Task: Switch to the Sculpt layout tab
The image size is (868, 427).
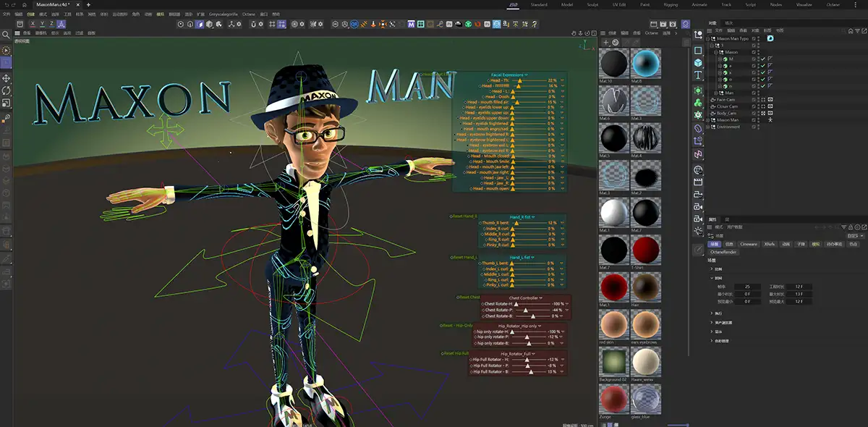Action: click(592, 4)
